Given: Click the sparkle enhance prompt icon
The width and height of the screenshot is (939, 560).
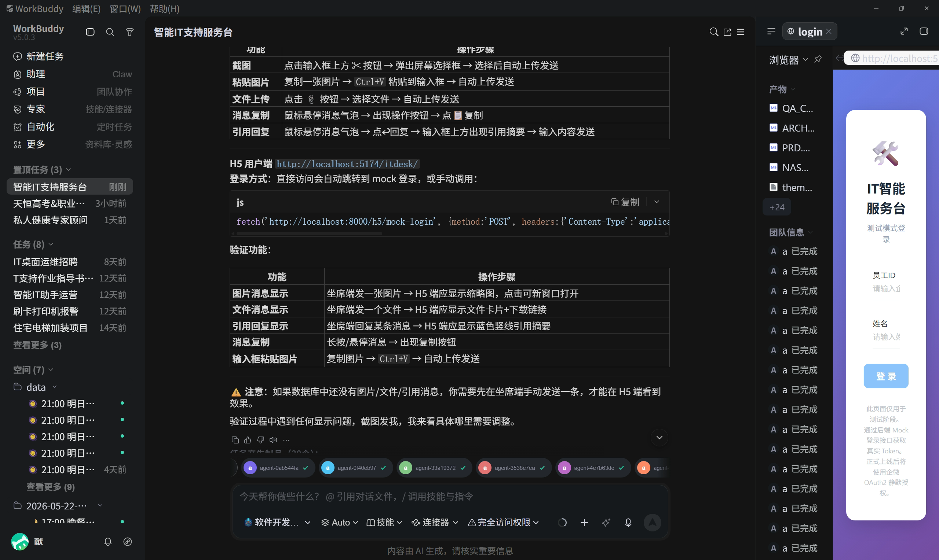Looking at the screenshot, I should point(606,522).
